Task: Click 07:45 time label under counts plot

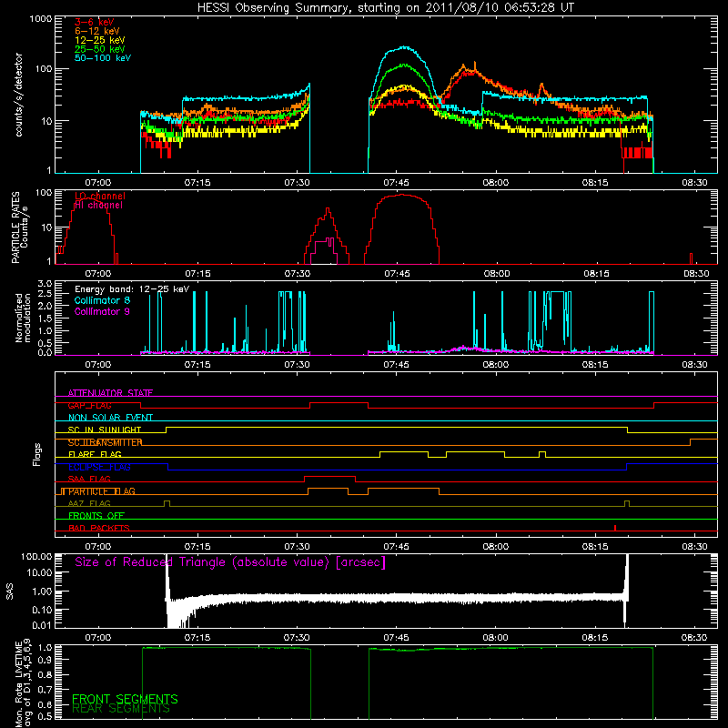Action: [x=397, y=183]
